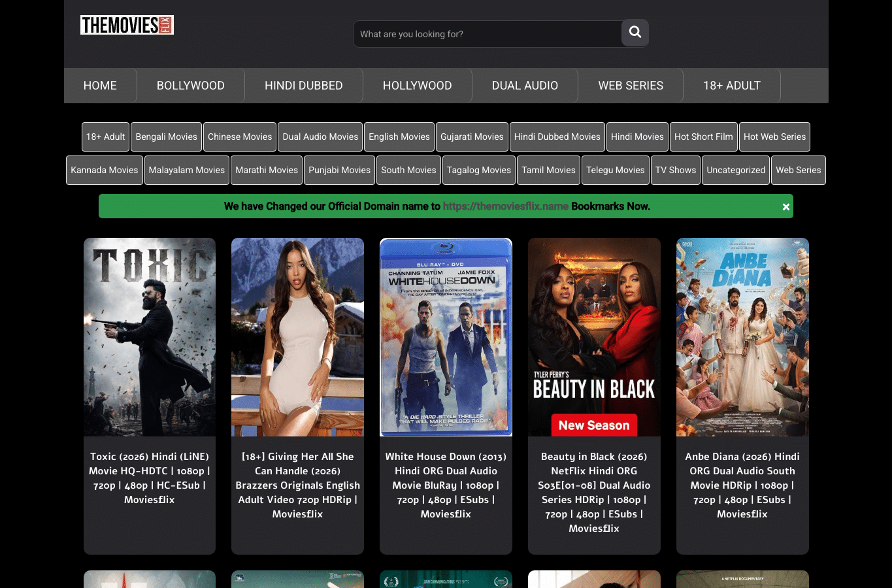This screenshot has height=588, width=892.
Task: Open the Beauty in Black (2026) title link
Action: pos(594,493)
